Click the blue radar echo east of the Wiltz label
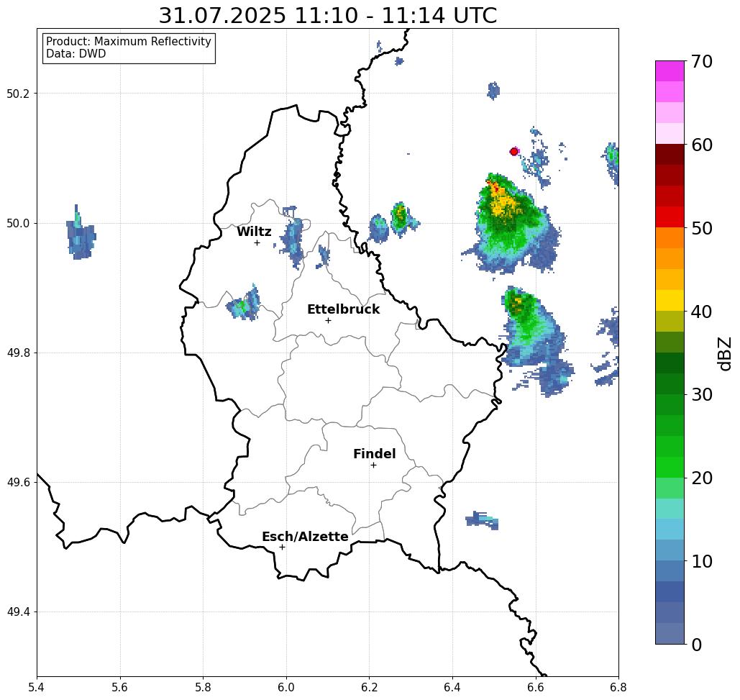 point(292,236)
